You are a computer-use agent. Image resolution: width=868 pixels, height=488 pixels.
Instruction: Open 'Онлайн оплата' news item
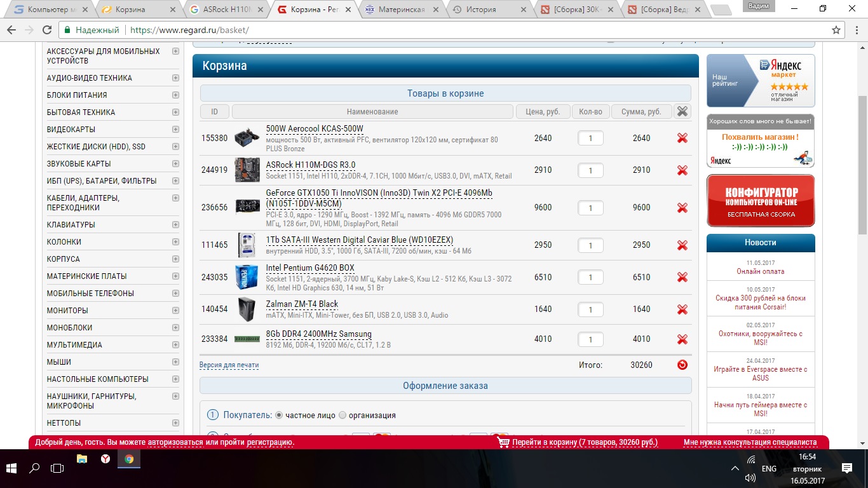pos(761,271)
